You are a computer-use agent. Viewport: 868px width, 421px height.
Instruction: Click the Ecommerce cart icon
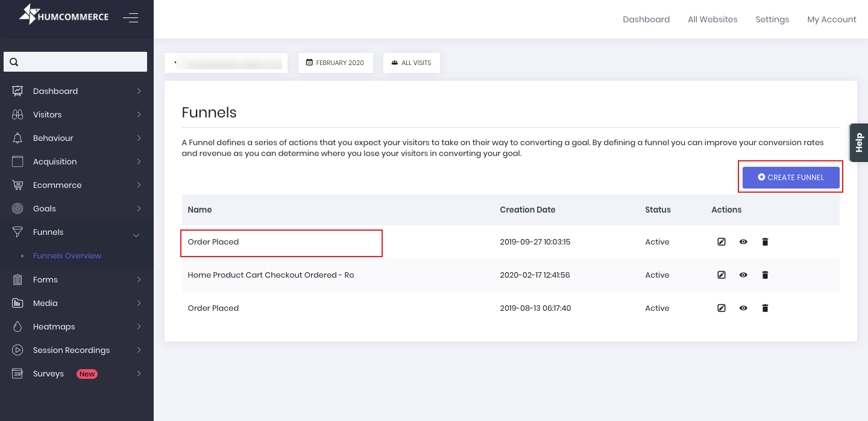[x=16, y=185]
